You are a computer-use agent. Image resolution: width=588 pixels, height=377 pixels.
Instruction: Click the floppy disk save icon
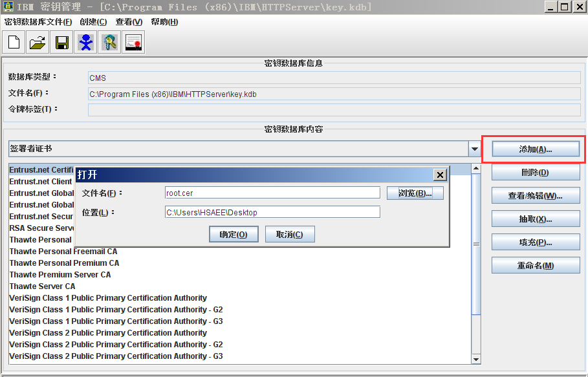pyautogui.click(x=62, y=43)
